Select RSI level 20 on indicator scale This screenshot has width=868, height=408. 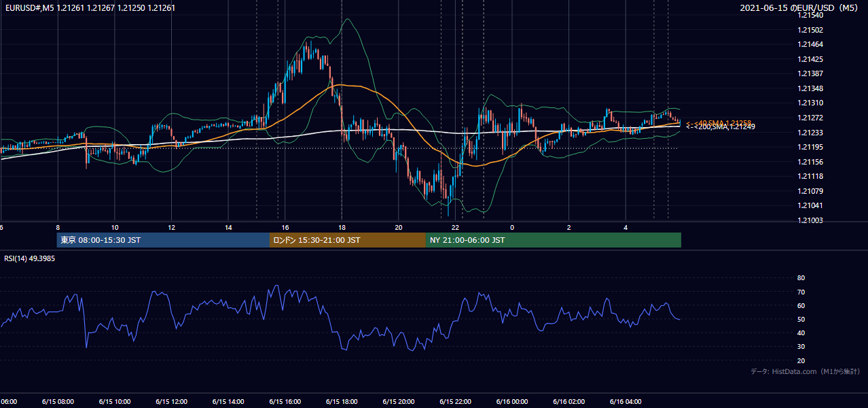pyautogui.click(x=801, y=360)
